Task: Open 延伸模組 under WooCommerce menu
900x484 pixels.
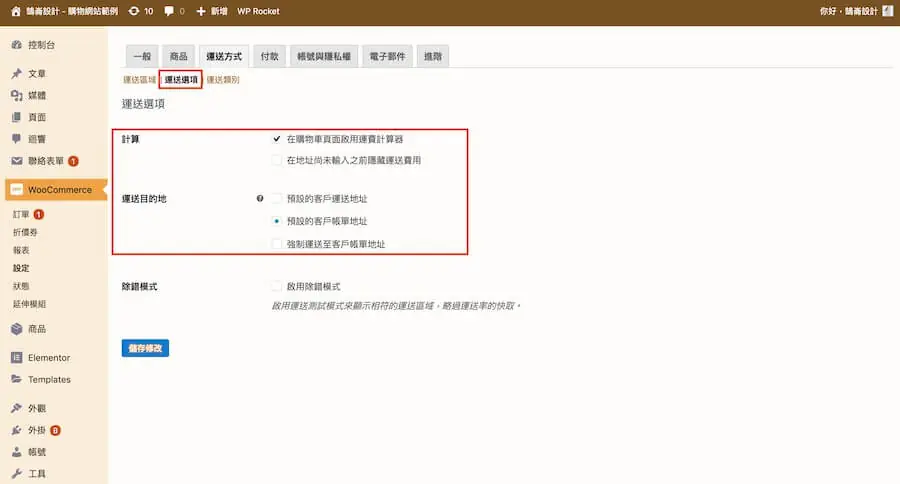Action: tap(29, 304)
